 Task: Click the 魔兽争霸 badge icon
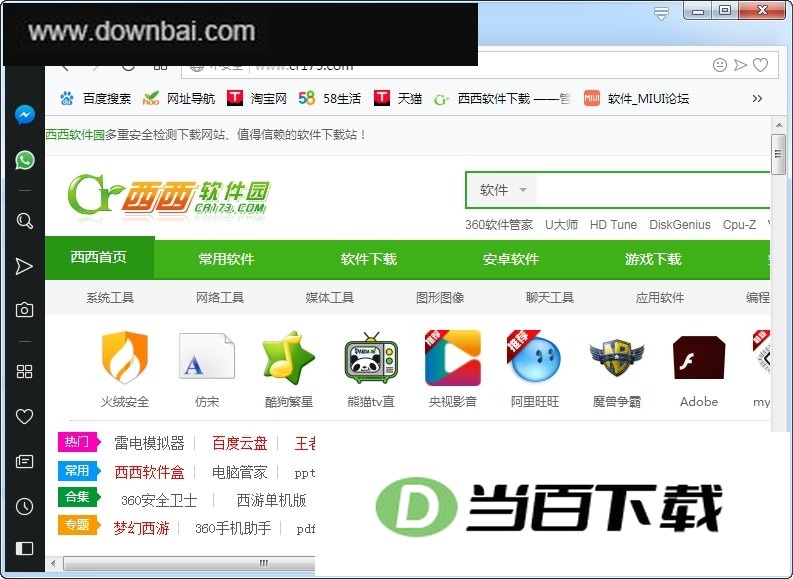pos(616,358)
